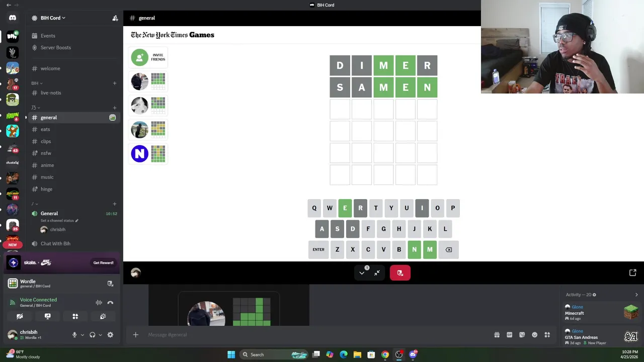Pop out the activity window
Screen dimensions: 644x362
coord(633,273)
